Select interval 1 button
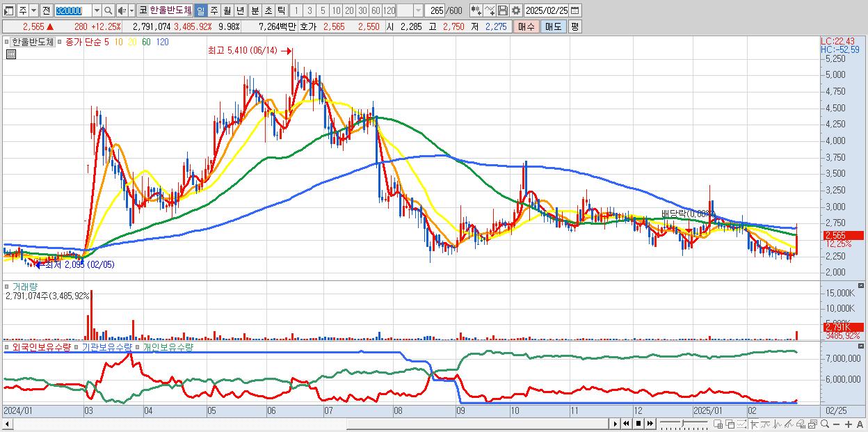Viewport: 868px width, 432px height. click(296, 10)
